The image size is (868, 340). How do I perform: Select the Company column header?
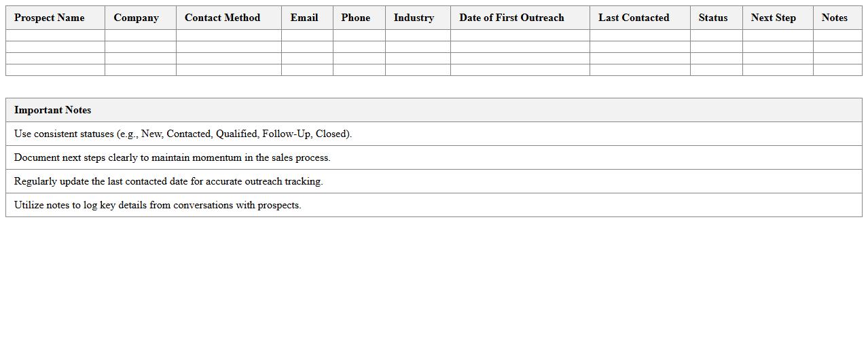tap(136, 18)
